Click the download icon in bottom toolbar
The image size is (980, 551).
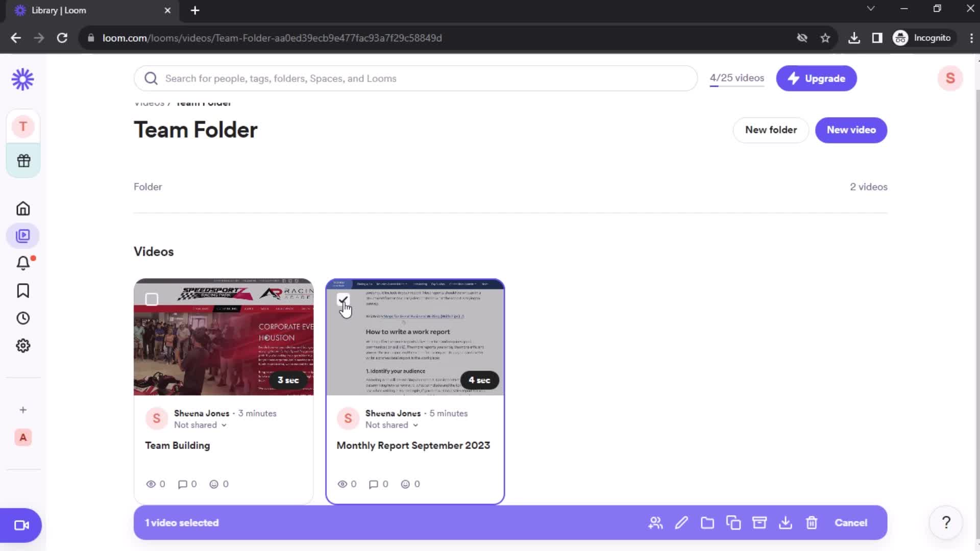[786, 523]
